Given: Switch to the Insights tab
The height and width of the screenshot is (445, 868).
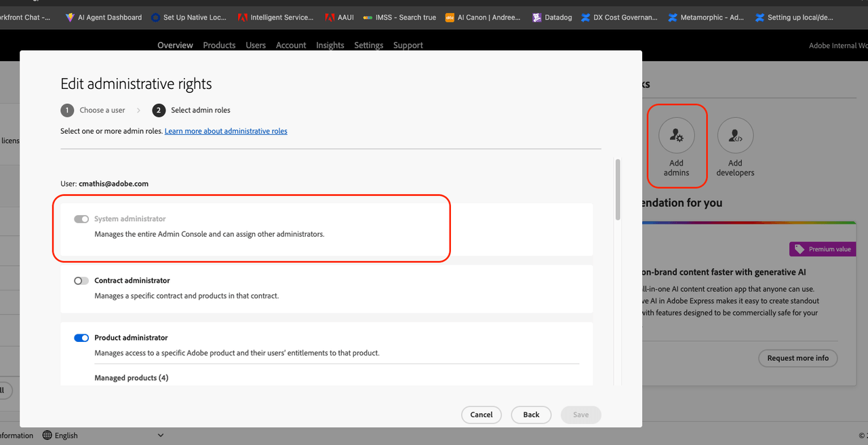Looking at the screenshot, I should pos(330,45).
